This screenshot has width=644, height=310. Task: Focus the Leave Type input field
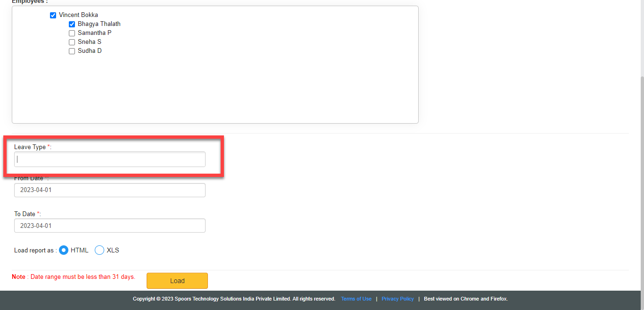tap(110, 159)
